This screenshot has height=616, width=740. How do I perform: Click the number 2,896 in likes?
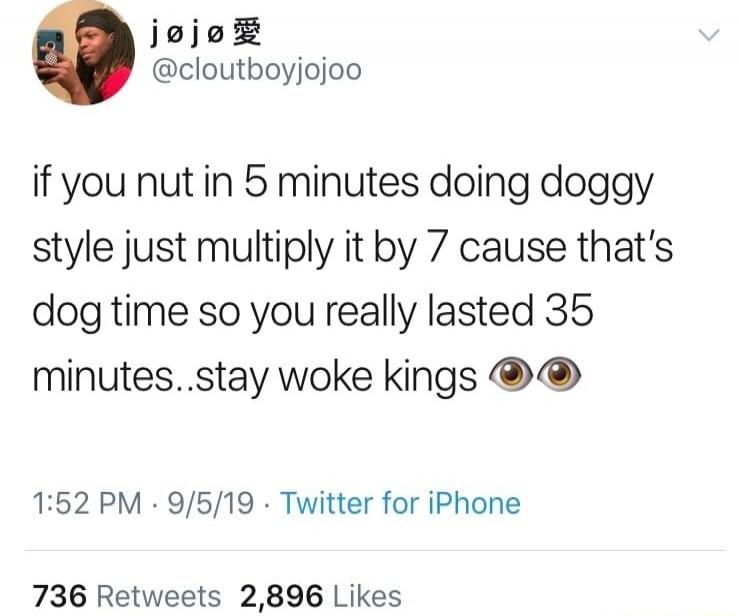282,596
